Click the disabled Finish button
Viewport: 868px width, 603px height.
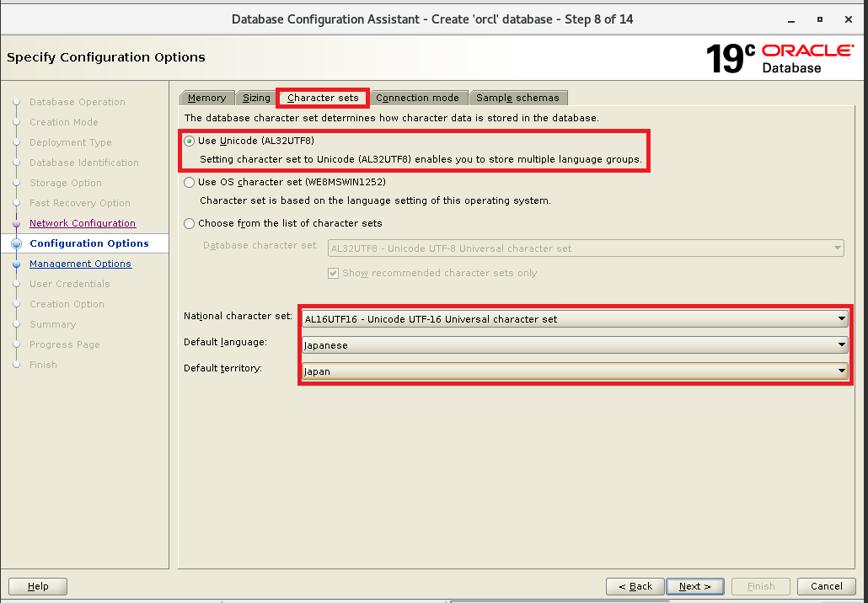click(761, 586)
